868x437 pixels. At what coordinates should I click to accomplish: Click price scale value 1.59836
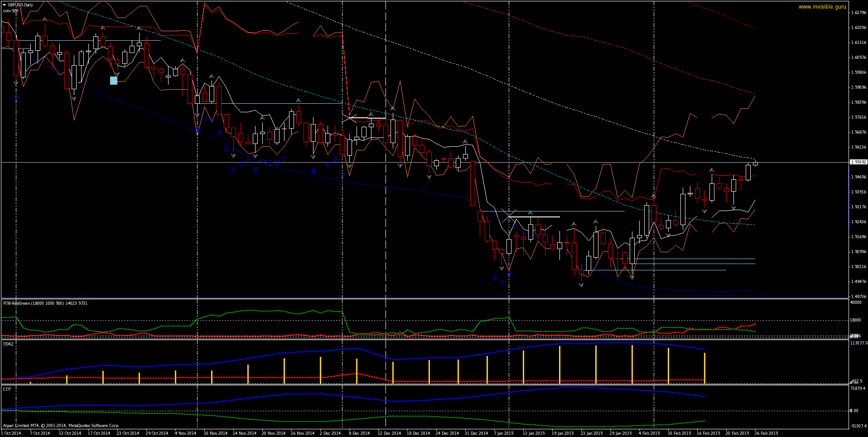(x=859, y=72)
